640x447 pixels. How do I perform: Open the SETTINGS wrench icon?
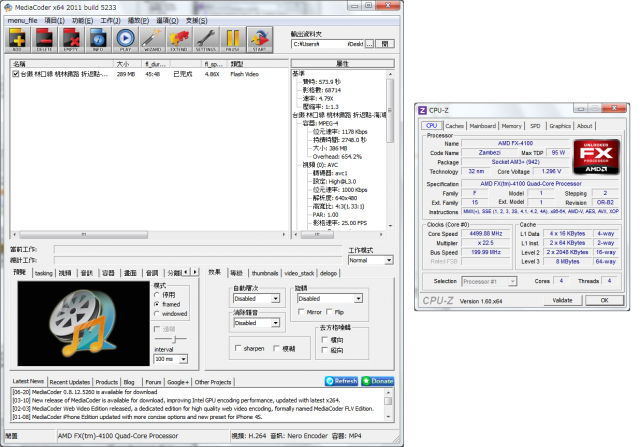(206, 40)
